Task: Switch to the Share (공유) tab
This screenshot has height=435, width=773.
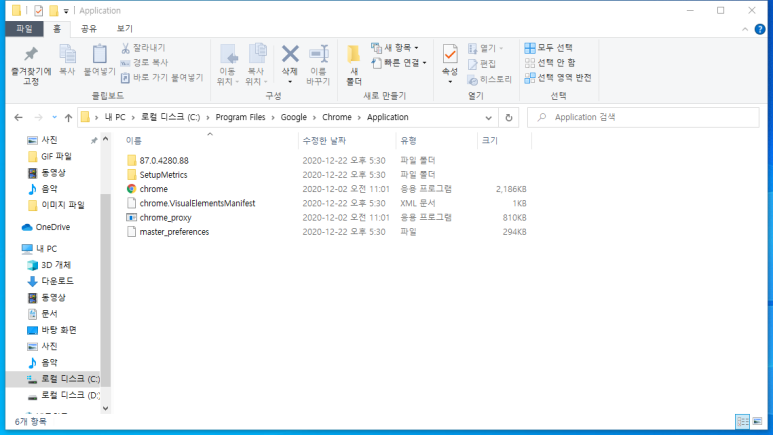Action: (x=89, y=29)
